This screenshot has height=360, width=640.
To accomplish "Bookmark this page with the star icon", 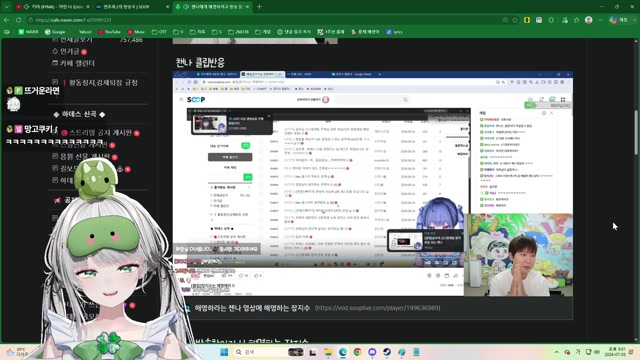I will (515, 20).
